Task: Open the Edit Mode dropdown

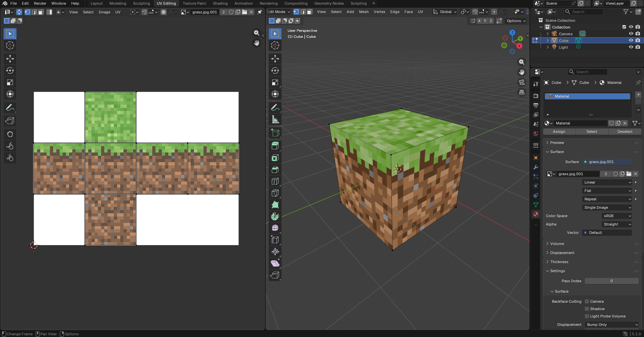Action: pos(278,12)
